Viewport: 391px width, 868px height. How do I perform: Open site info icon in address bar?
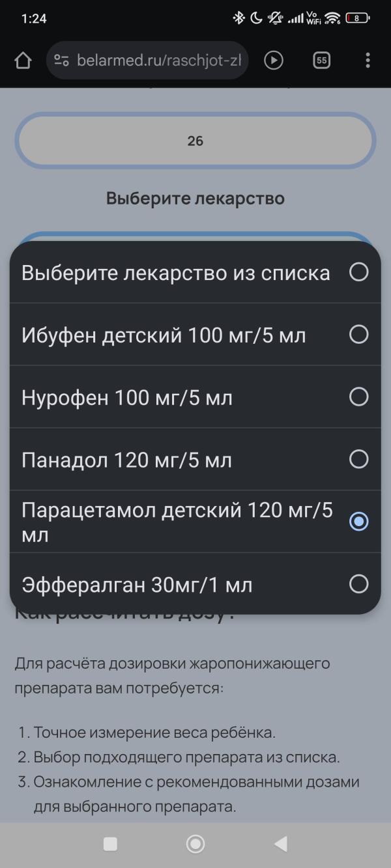pos(62,61)
